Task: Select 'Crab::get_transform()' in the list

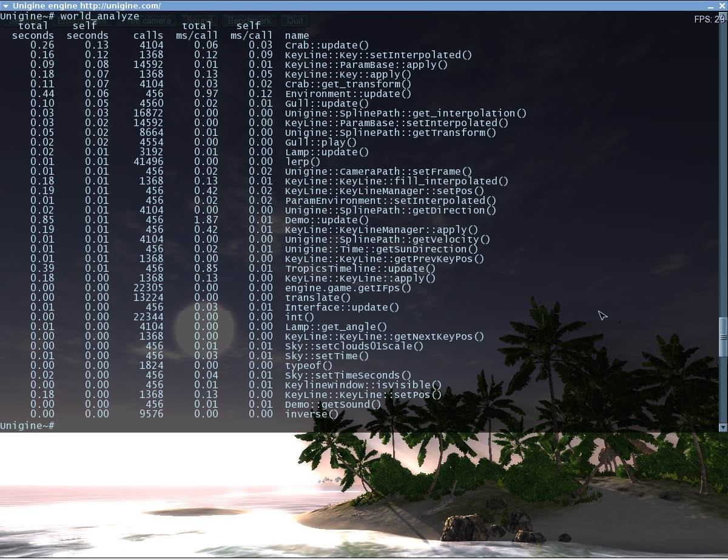Action: pos(348,84)
